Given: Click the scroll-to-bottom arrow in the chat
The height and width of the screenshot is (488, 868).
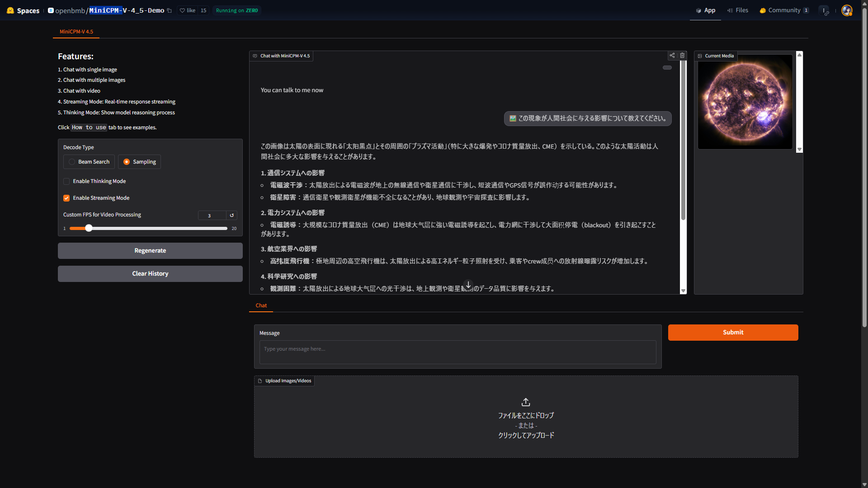Looking at the screenshot, I should [468, 285].
